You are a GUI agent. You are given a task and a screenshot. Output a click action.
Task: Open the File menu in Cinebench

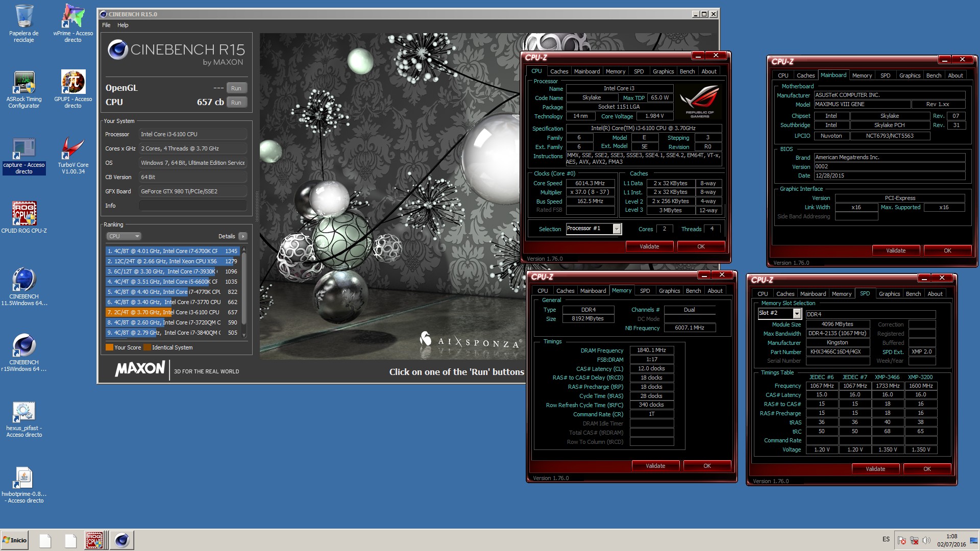coord(106,25)
